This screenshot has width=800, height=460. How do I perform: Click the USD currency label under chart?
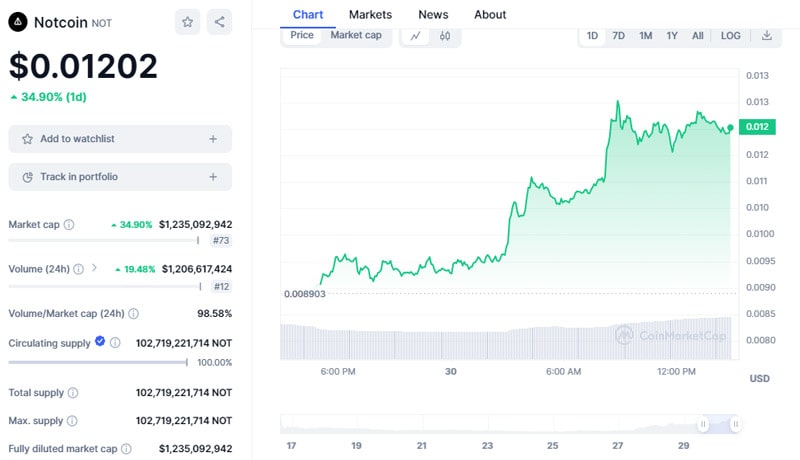(759, 378)
